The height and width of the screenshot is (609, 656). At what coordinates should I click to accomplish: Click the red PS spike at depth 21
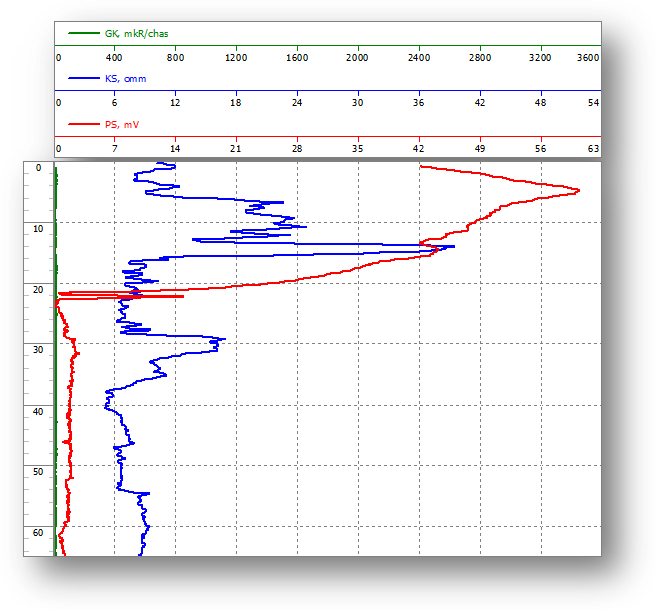pos(182,297)
